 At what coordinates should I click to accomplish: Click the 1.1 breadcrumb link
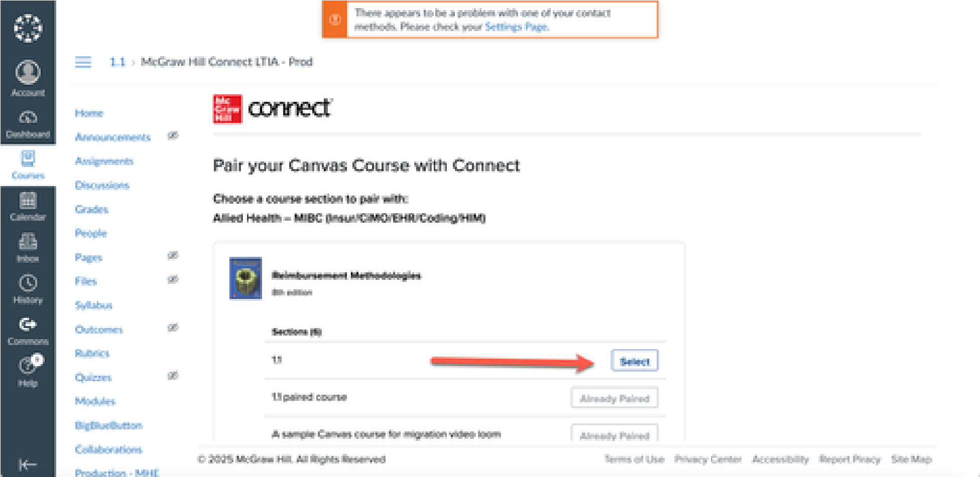[x=117, y=62]
